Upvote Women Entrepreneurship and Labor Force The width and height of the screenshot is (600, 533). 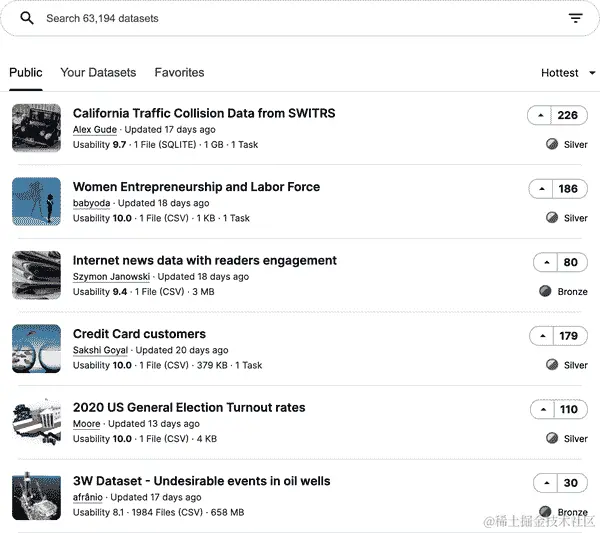(541, 188)
